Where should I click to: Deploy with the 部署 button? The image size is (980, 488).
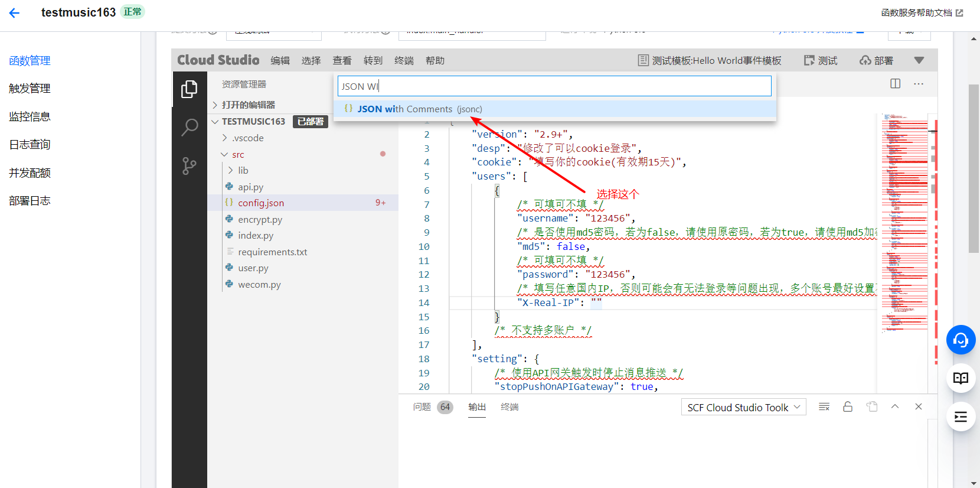877,60
